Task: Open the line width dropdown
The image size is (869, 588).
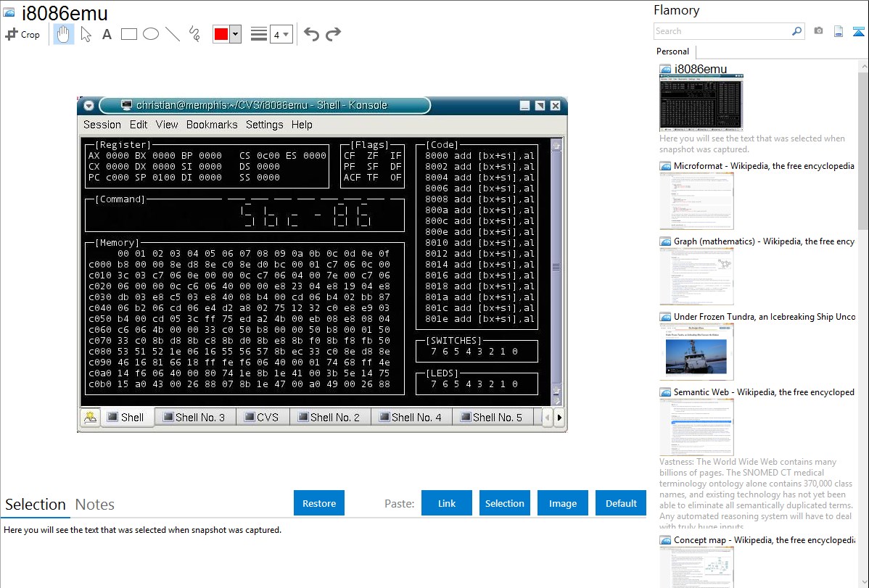Action: [x=281, y=34]
